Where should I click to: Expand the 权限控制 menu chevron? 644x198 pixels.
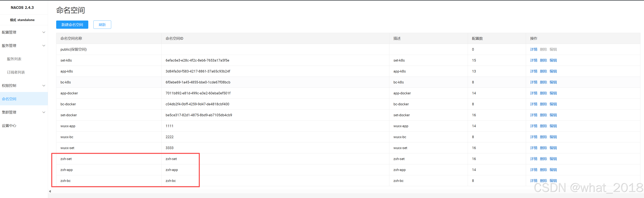[44, 86]
